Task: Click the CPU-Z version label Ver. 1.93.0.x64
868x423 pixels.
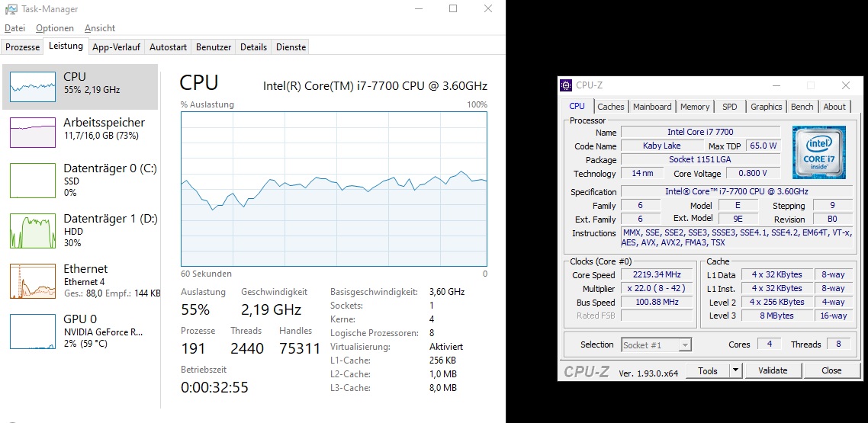Action: pos(648,373)
